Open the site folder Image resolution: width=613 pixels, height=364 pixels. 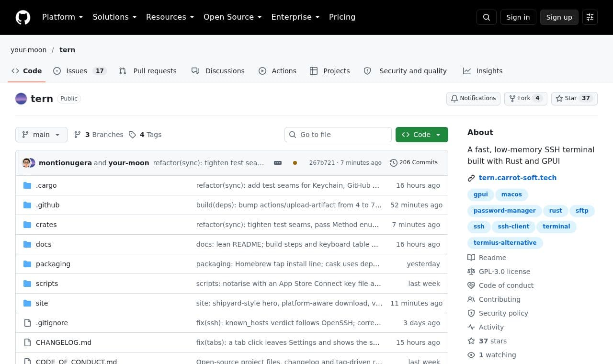(x=42, y=303)
